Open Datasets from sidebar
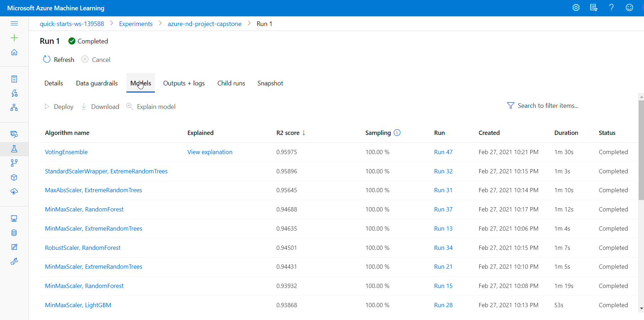This screenshot has height=320, width=644. point(14,134)
